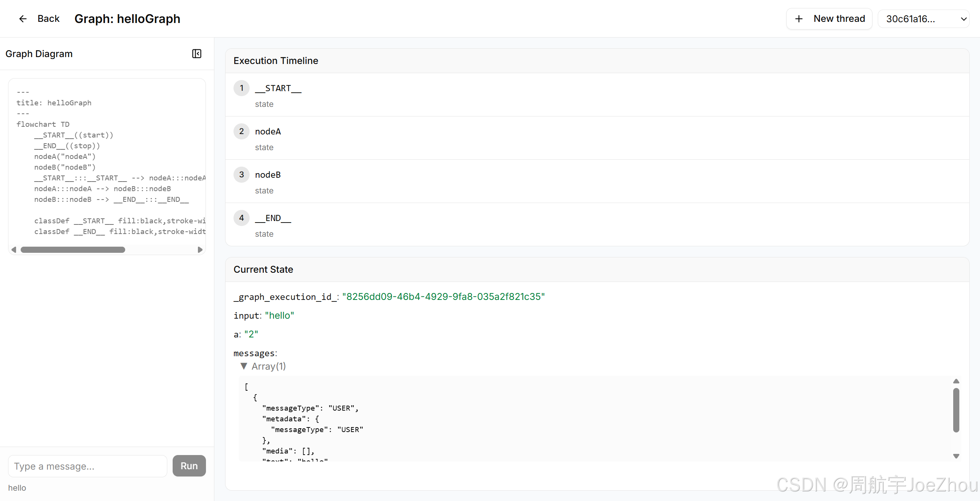Click the '__START__((start))' diagram line

coord(74,135)
